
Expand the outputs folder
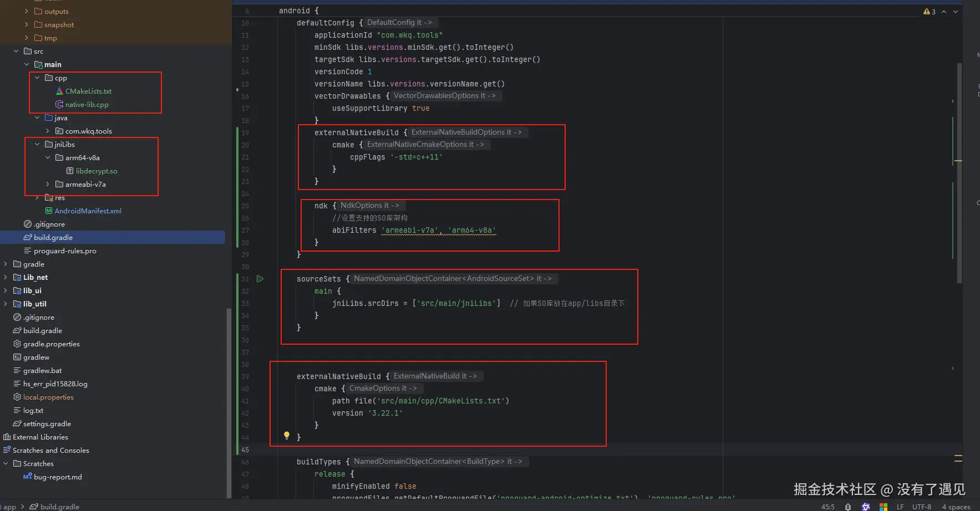pyautogui.click(x=27, y=12)
